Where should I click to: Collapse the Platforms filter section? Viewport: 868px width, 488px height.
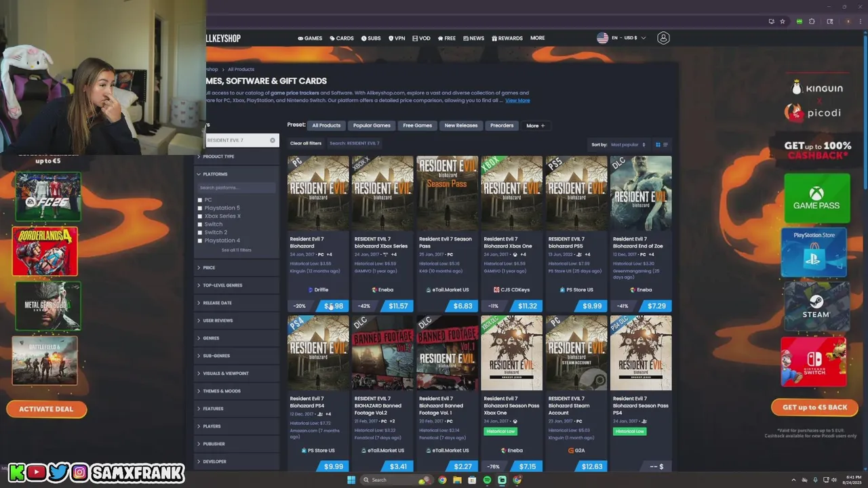point(237,174)
